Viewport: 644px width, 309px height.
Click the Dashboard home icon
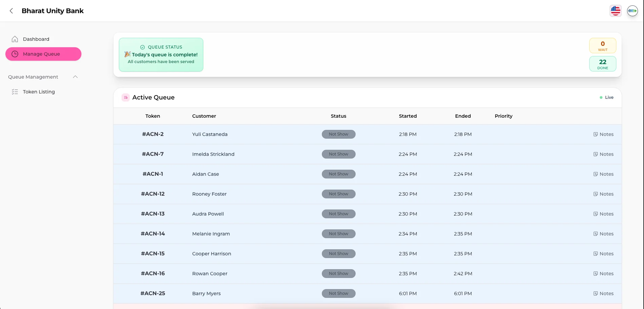(15, 39)
